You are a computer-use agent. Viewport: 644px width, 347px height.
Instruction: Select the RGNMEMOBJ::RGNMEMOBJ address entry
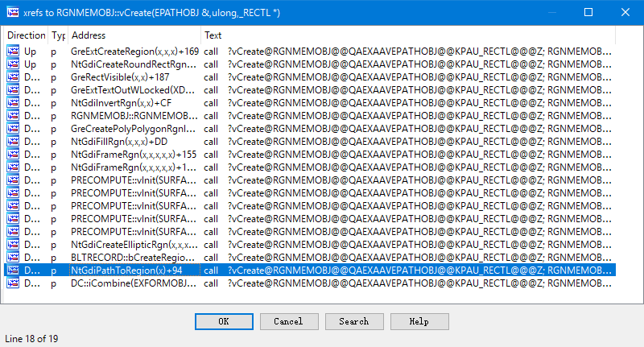coord(132,115)
